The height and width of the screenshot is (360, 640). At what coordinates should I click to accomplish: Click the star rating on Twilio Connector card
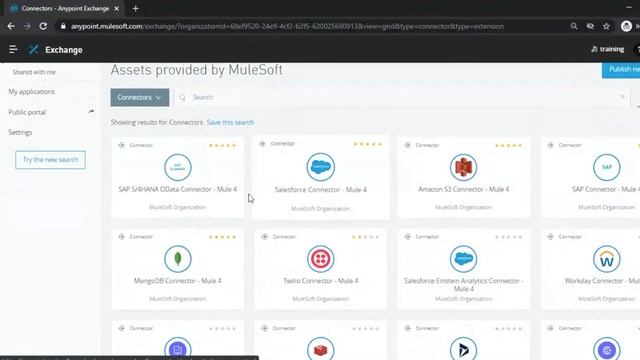(x=365, y=237)
